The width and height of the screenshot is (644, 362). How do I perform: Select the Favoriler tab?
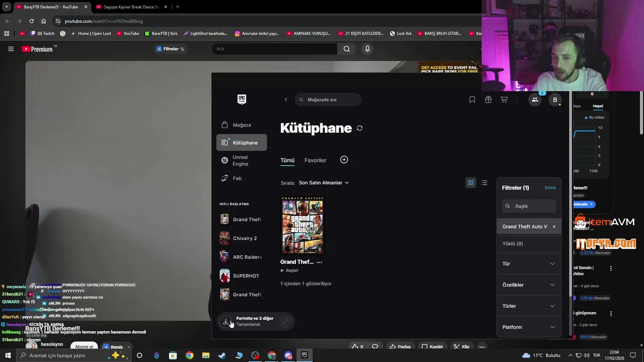(x=315, y=160)
